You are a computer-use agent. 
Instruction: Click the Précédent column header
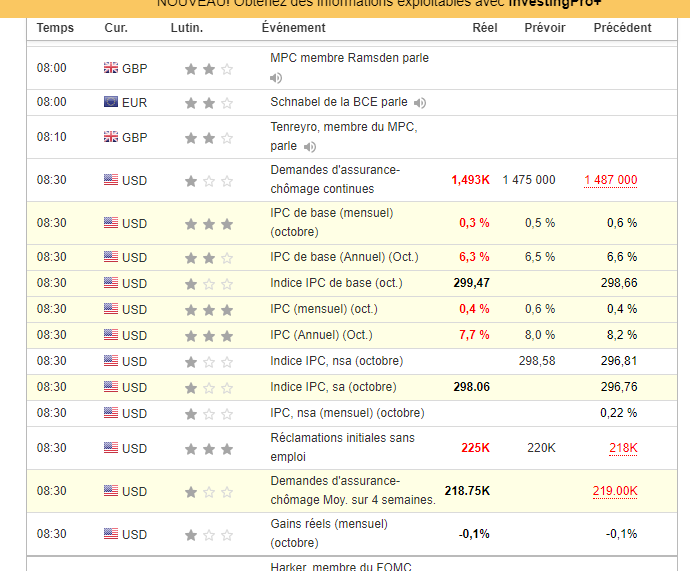[622, 28]
